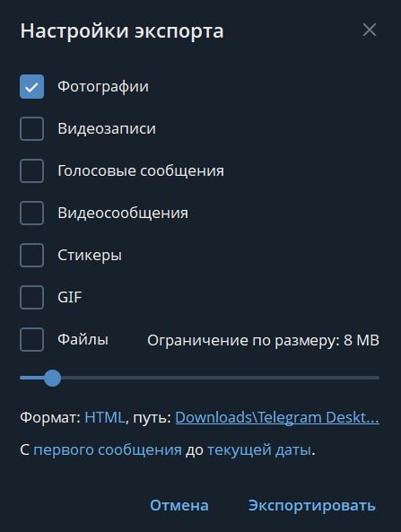Image resolution: width=401 pixels, height=532 pixels.
Task: Pick the текущей даты end date link
Action: [259, 449]
